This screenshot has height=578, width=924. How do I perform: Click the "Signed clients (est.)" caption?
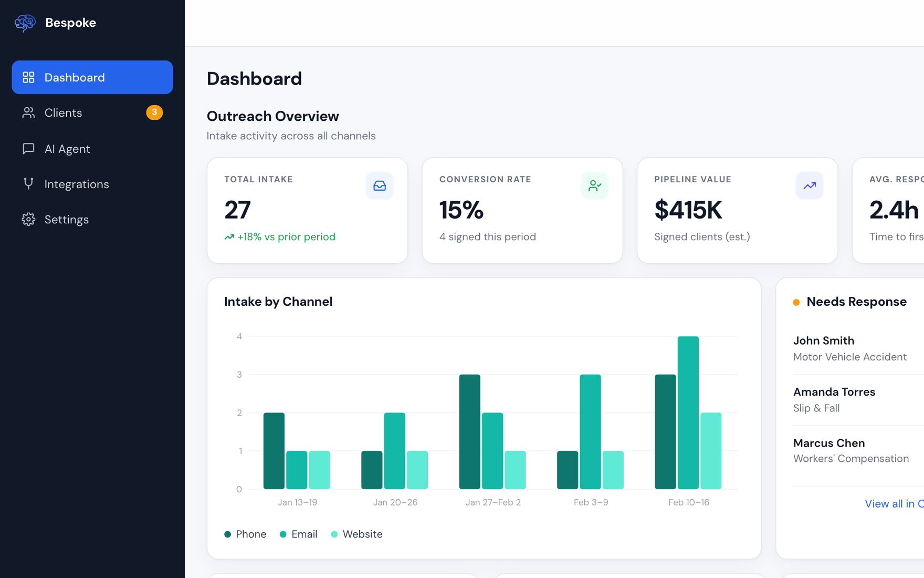[702, 237]
